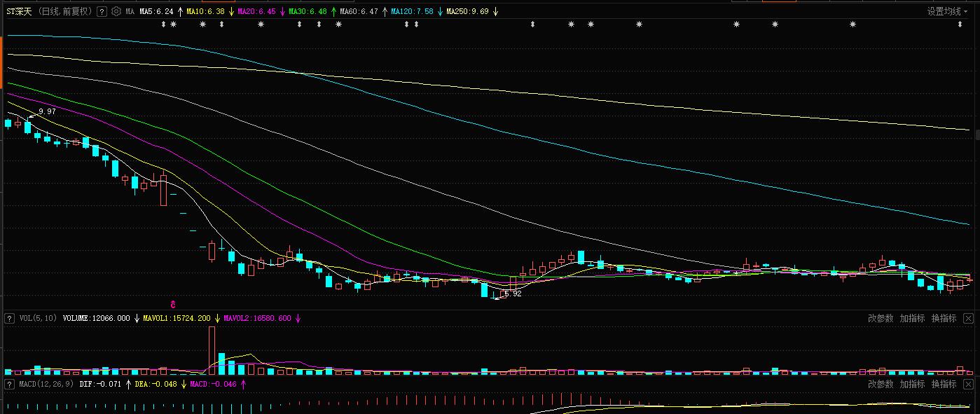This screenshot has height=414, width=980.
Task: Click the help icon in VOL panel
Action: 10,318
